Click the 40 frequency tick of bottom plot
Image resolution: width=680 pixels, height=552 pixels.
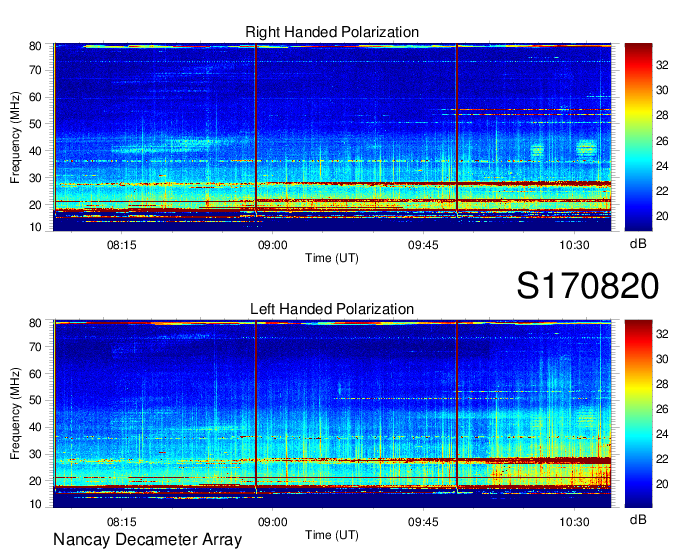(x=35, y=428)
